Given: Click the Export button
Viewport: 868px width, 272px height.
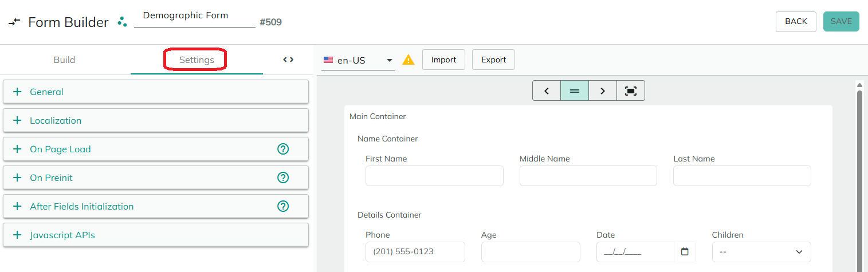Looking at the screenshot, I should coord(493,60).
